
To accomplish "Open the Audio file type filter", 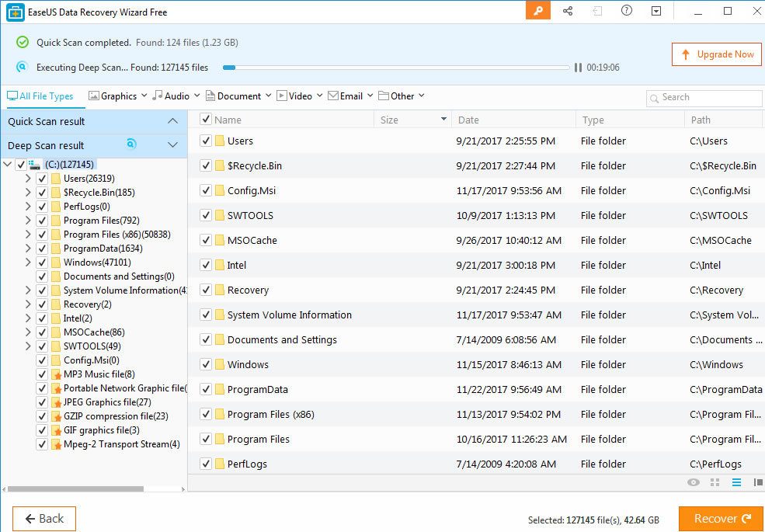I will click(x=176, y=96).
